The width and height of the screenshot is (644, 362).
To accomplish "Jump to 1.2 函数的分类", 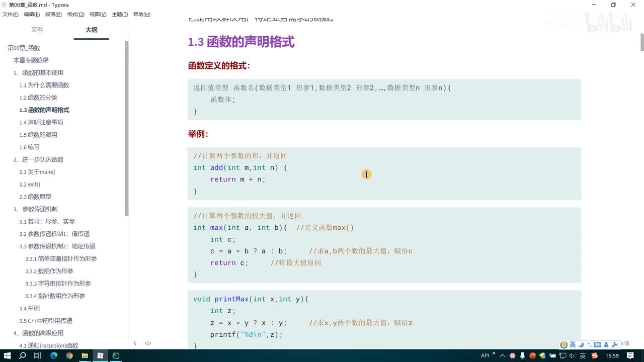I will click(x=38, y=98).
